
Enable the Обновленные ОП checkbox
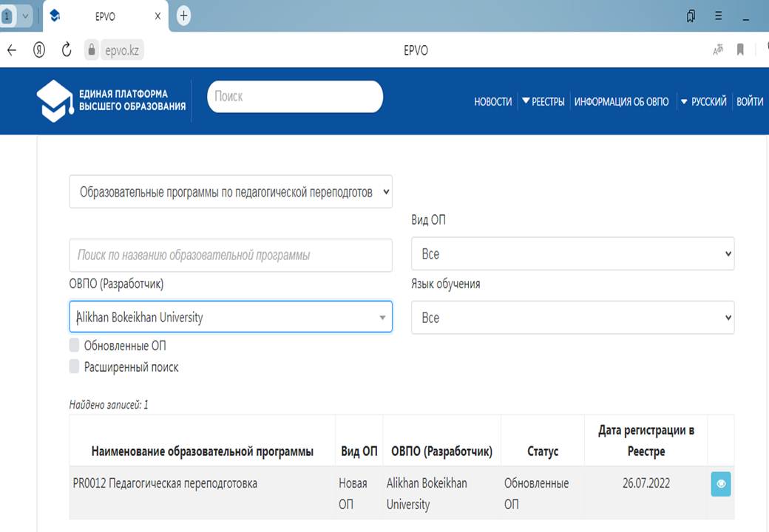(x=74, y=345)
